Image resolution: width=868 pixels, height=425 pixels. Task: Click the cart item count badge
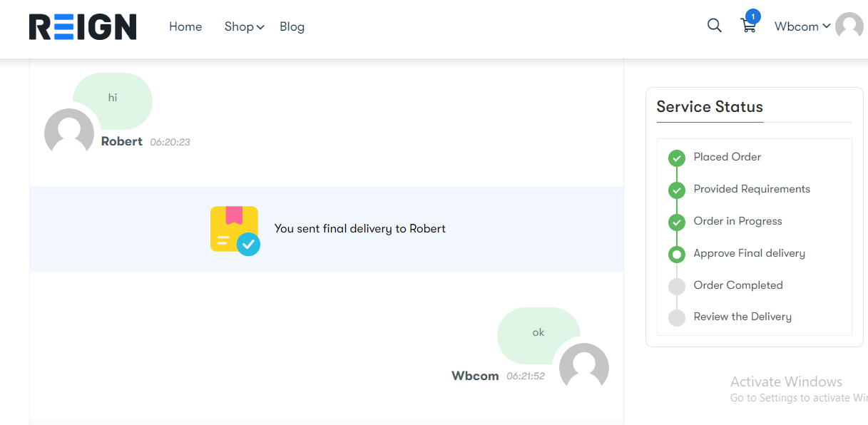(x=752, y=16)
